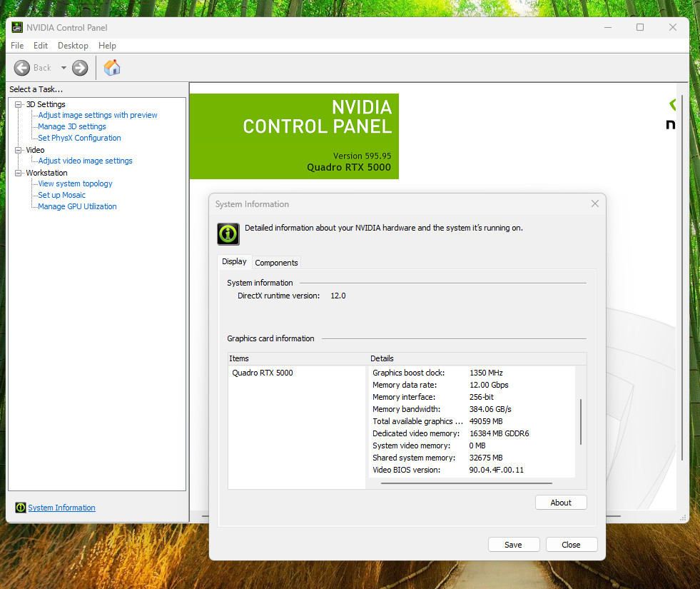
Task: Open Adjust video image settings
Action: [85, 161]
